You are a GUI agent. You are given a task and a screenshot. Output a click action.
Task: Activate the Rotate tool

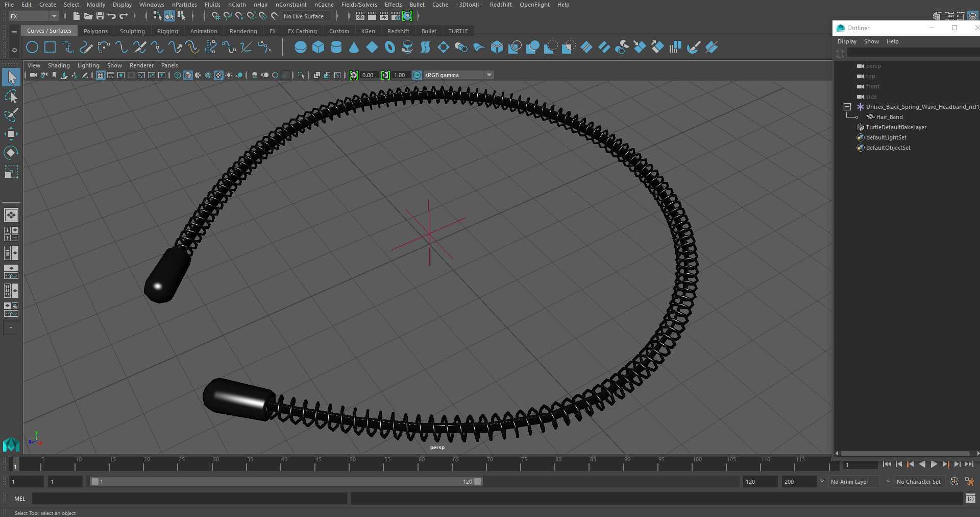click(x=11, y=152)
